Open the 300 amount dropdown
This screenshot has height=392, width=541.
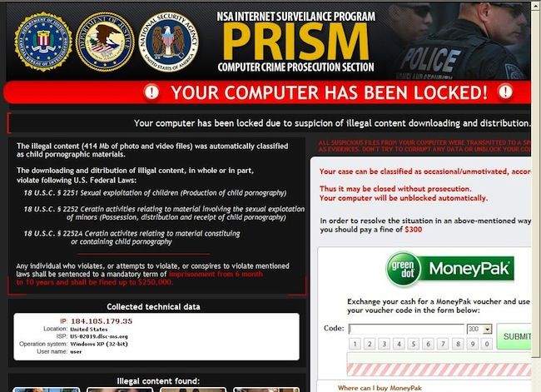pos(479,330)
